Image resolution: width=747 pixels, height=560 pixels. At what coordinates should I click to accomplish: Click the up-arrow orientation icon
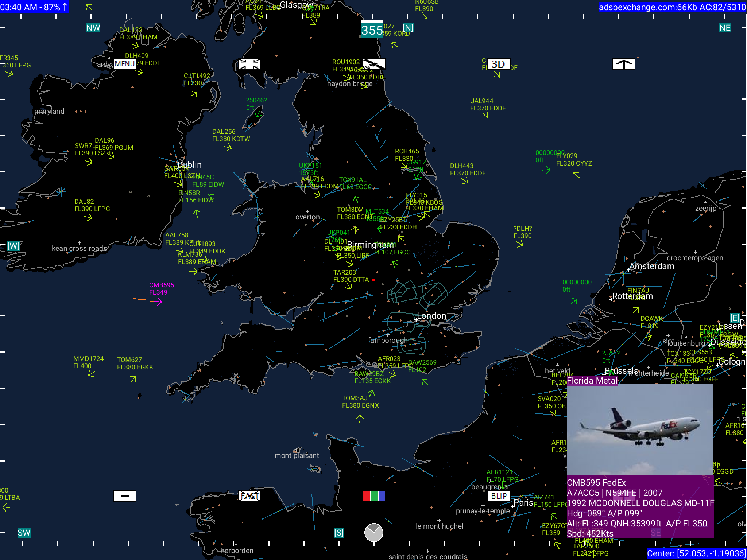click(x=623, y=64)
